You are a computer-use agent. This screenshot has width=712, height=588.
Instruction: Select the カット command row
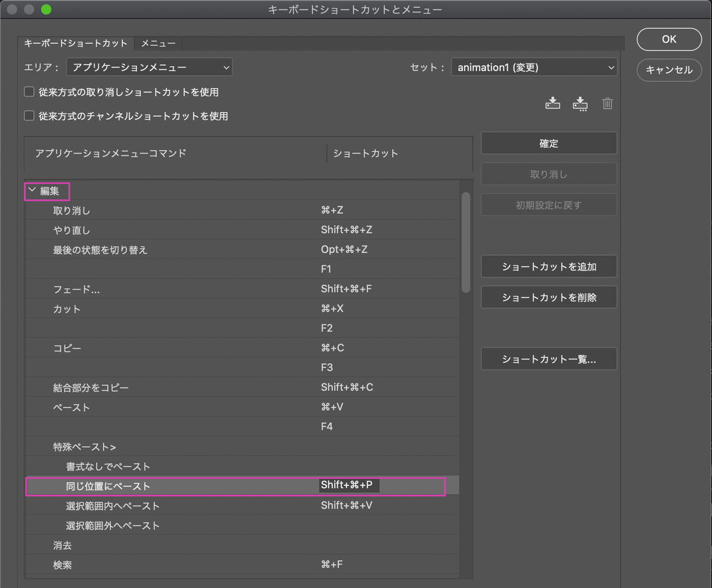pyautogui.click(x=241, y=309)
